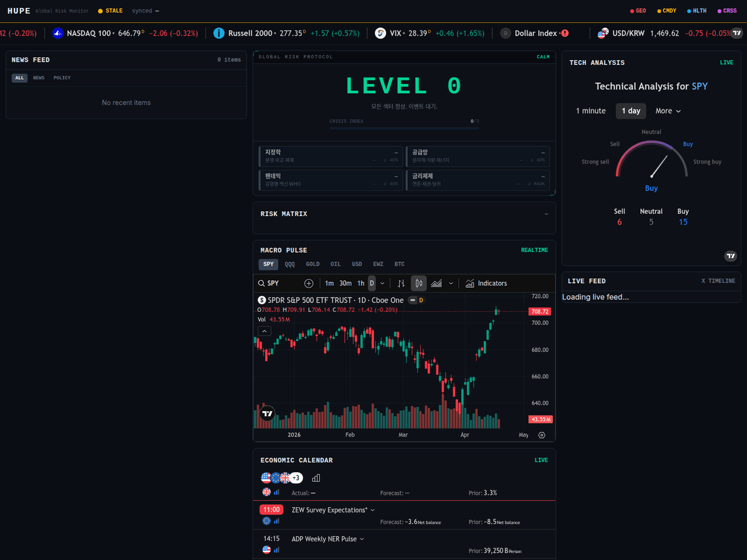Toggle the CMDY category filter
This screenshot has height=560, width=747.
[x=666, y=11]
